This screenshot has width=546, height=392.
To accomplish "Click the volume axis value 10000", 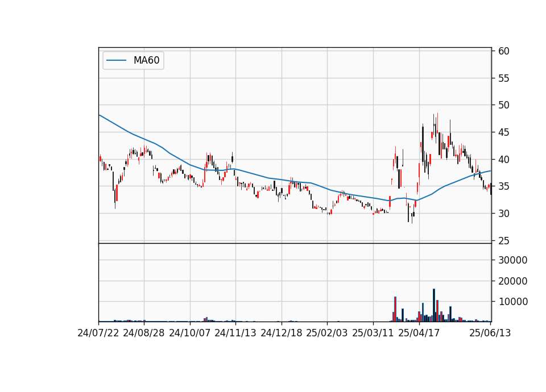I will 512,302.
